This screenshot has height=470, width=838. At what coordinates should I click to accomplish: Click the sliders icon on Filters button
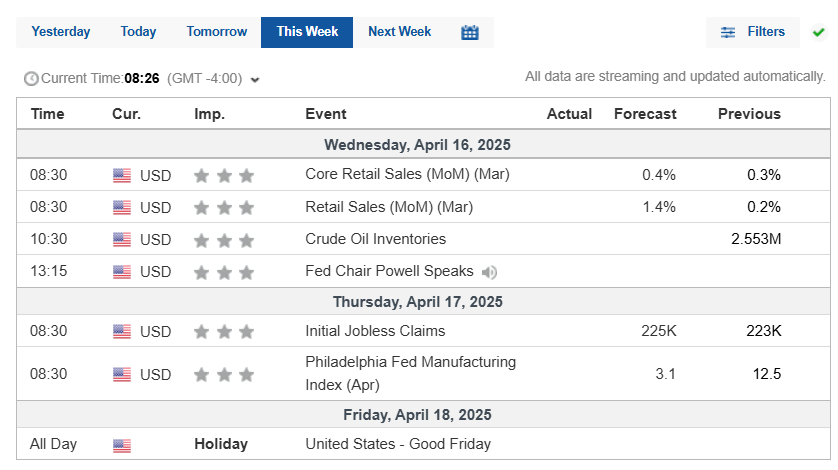point(728,32)
